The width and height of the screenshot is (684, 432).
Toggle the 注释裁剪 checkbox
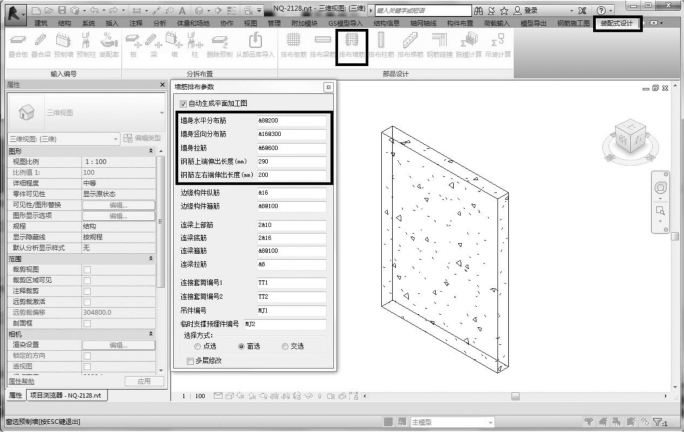87,291
